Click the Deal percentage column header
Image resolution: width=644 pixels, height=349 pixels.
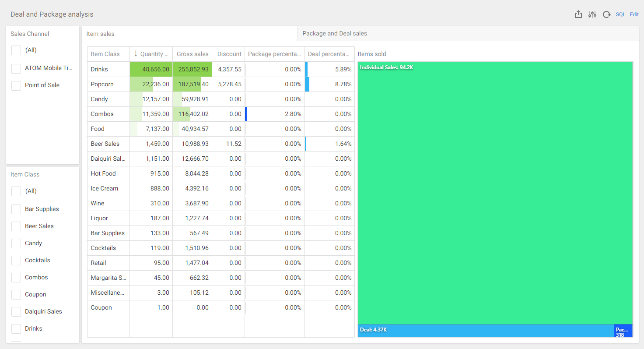[x=329, y=54]
